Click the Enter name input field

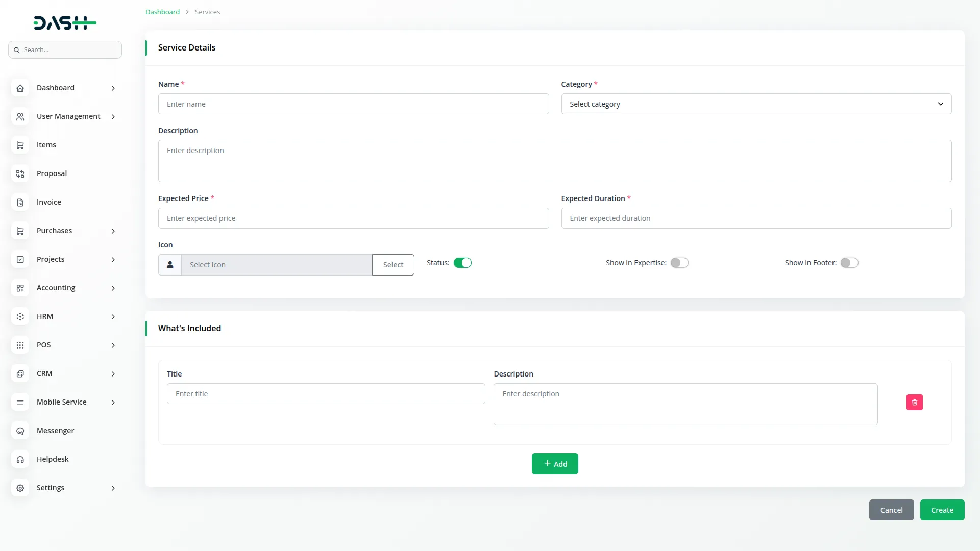point(353,104)
